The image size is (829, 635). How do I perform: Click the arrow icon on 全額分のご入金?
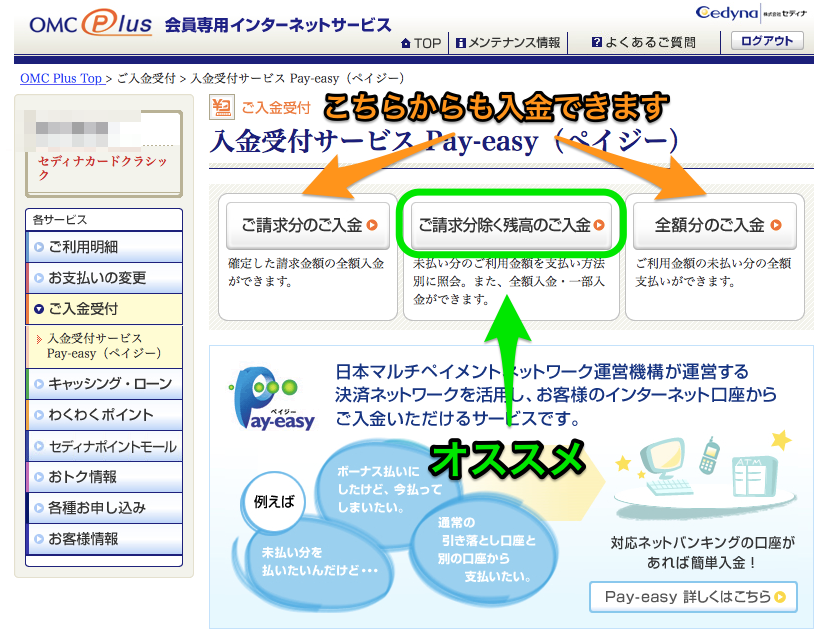[776, 225]
